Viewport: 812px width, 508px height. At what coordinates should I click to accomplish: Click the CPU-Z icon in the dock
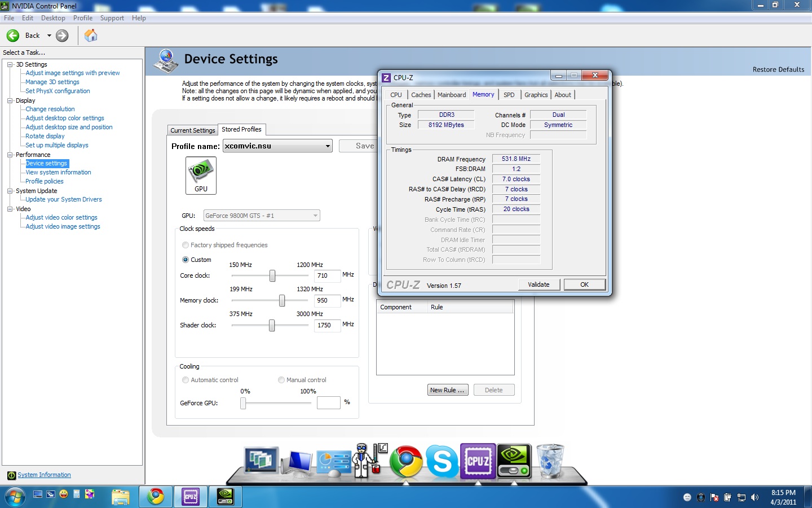[478, 461]
